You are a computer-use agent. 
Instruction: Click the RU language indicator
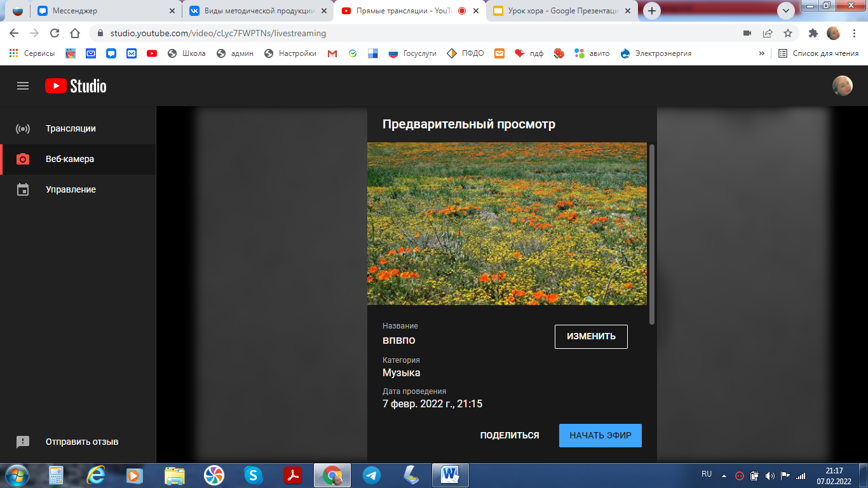[x=707, y=474]
